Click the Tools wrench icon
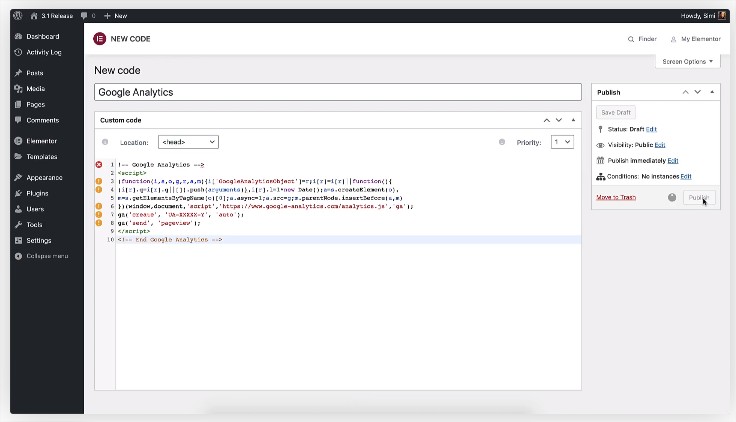This screenshot has width=736, height=422. [x=18, y=224]
